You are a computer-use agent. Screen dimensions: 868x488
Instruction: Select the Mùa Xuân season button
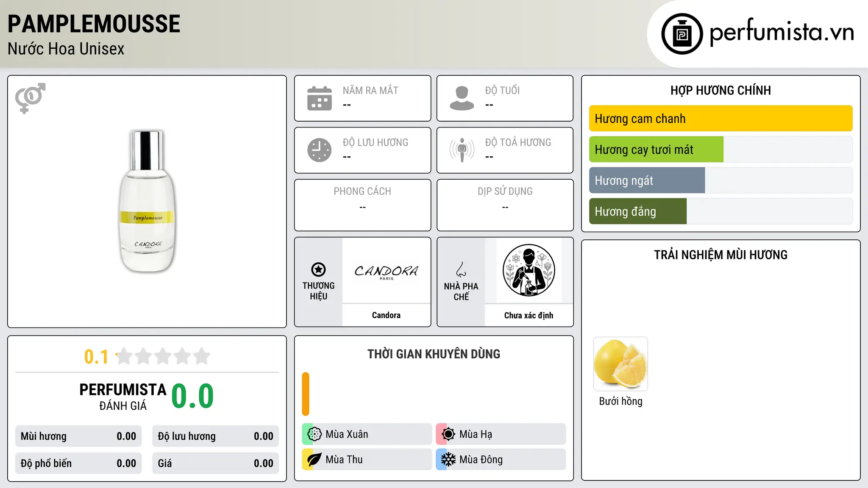coord(367,434)
